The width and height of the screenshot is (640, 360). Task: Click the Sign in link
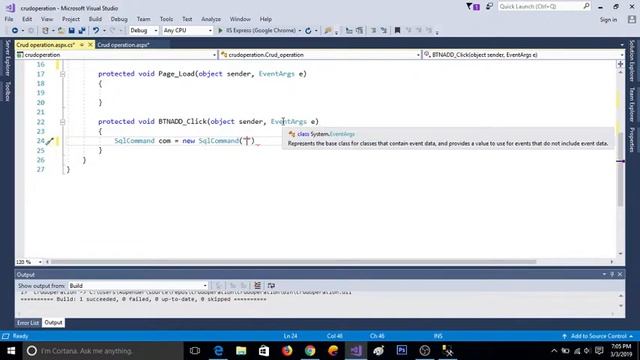click(608, 20)
